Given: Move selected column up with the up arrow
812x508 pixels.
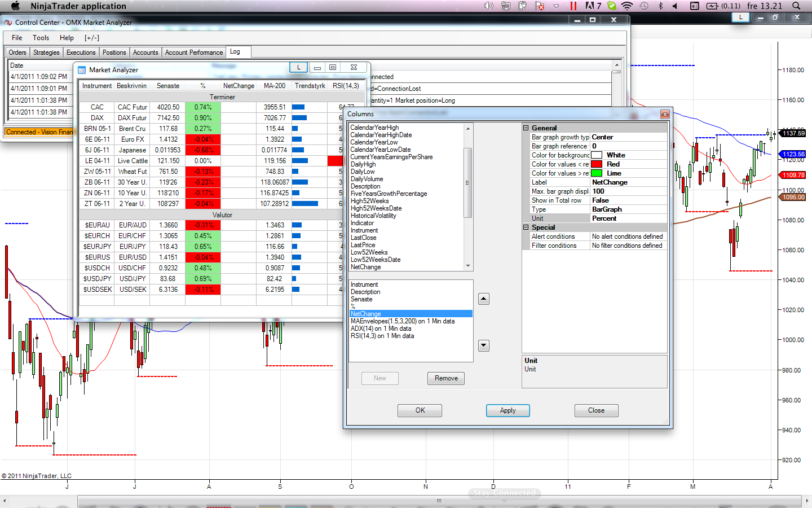Looking at the screenshot, I should [484, 299].
